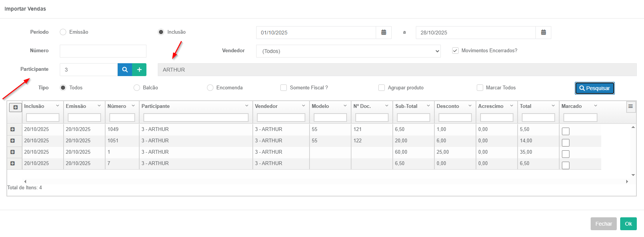Open the grid column menu icon
This screenshot has height=237, width=644.
pos(630,106)
